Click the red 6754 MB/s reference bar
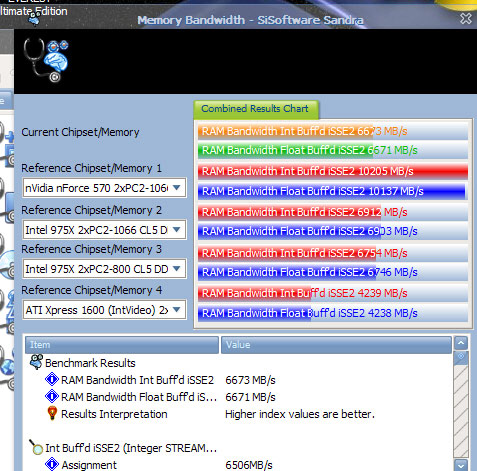The width and height of the screenshot is (477, 471). 333,253
